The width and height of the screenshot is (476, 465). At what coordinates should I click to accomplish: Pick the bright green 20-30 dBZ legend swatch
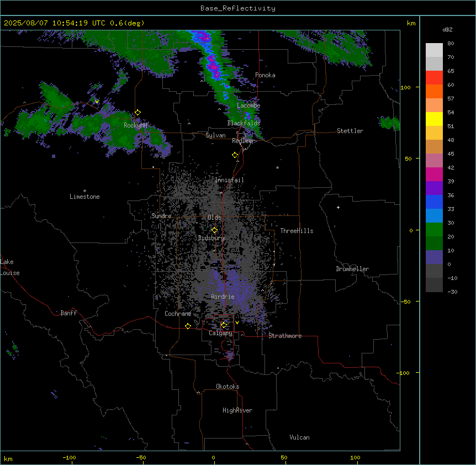pos(434,230)
